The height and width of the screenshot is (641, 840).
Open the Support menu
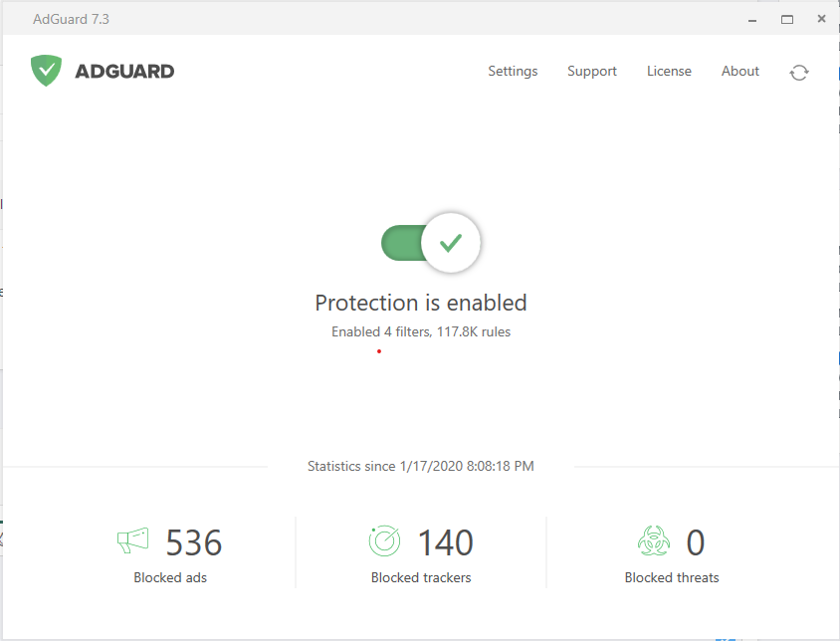(592, 72)
